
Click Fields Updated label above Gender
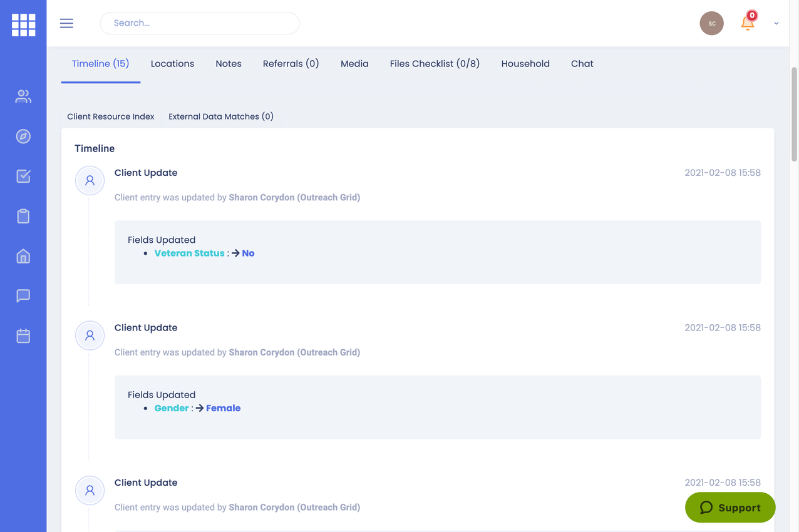(x=162, y=395)
